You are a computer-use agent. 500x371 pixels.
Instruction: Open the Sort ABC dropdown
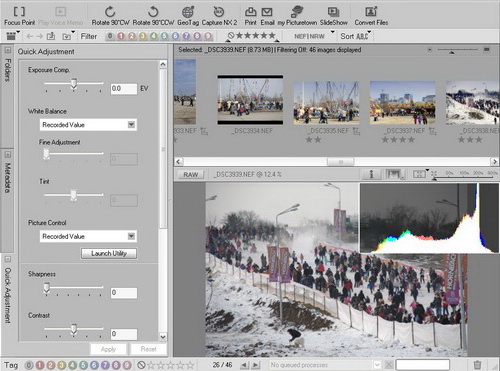[x=355, y=36]
